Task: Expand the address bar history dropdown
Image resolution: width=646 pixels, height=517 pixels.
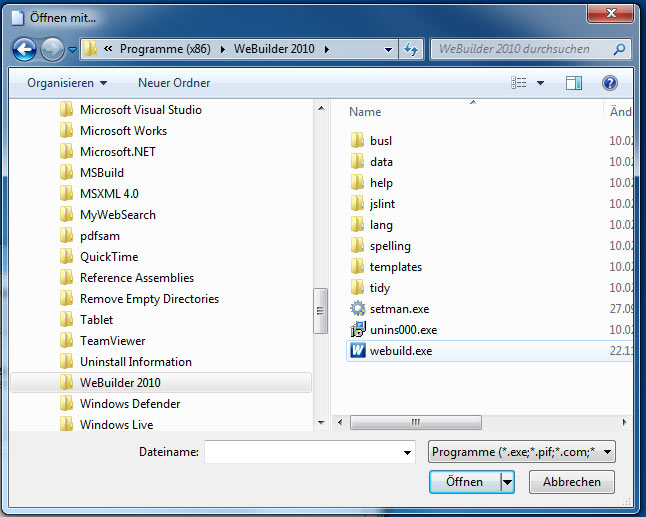Action: click(388, 50)
